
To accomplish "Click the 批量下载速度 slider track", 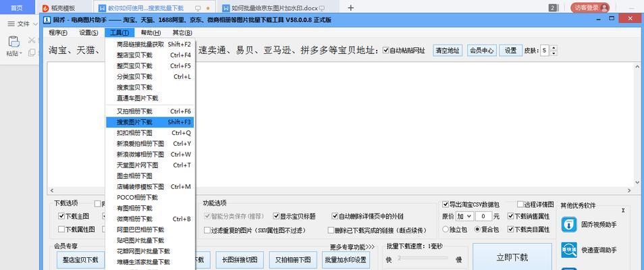I will [x=423, y=258].
